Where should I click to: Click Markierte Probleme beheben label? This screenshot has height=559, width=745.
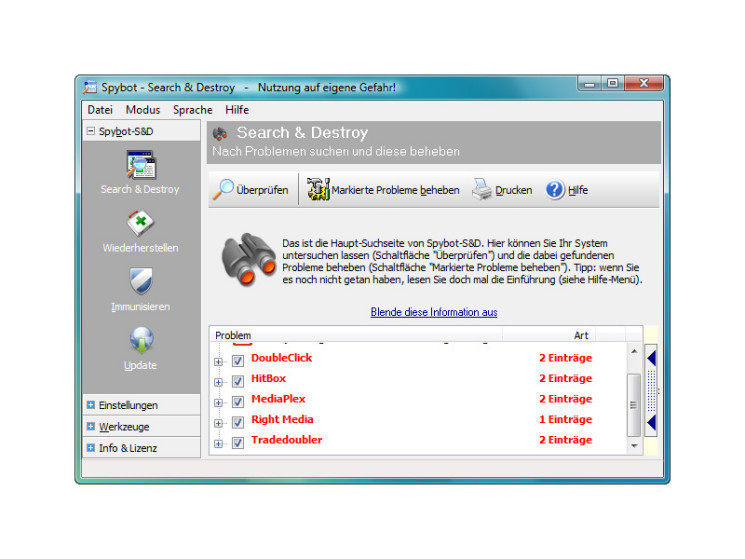coord(395,190)
